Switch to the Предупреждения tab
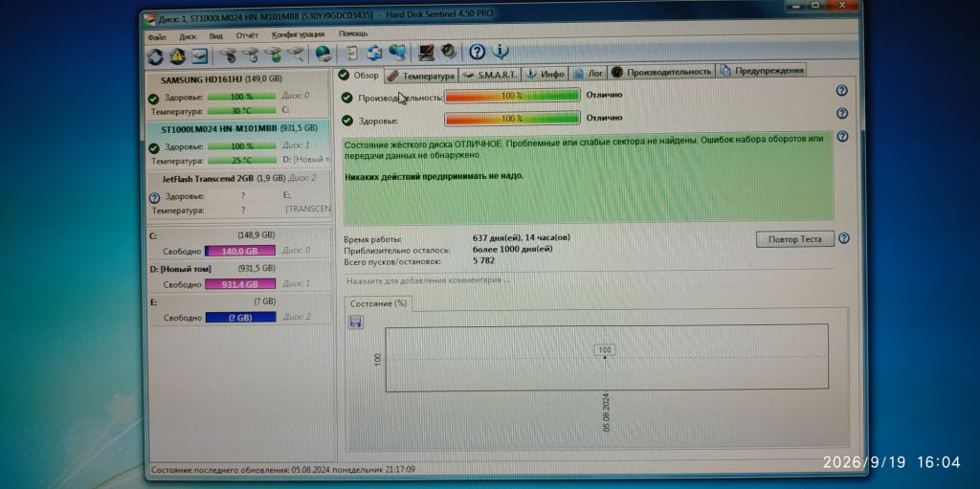Screen dimensions: 980x489 (x=761, y=70)
